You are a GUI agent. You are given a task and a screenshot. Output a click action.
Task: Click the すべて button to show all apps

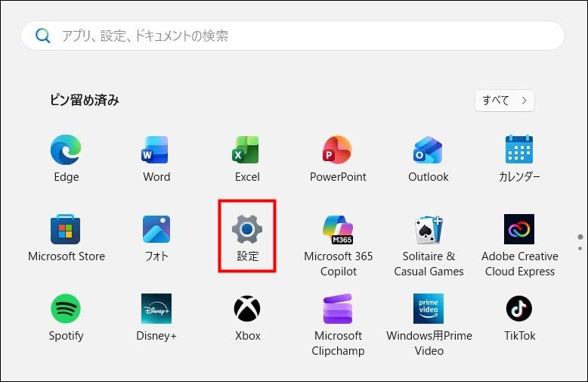click(x=504, y=101)
